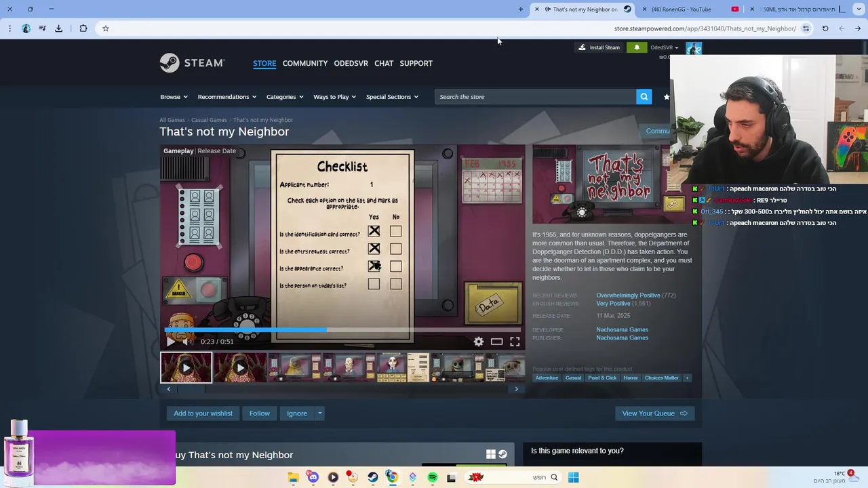Click the browser address bar URL
The width and height of the screenshot is (868, 488).
[705, 28]
